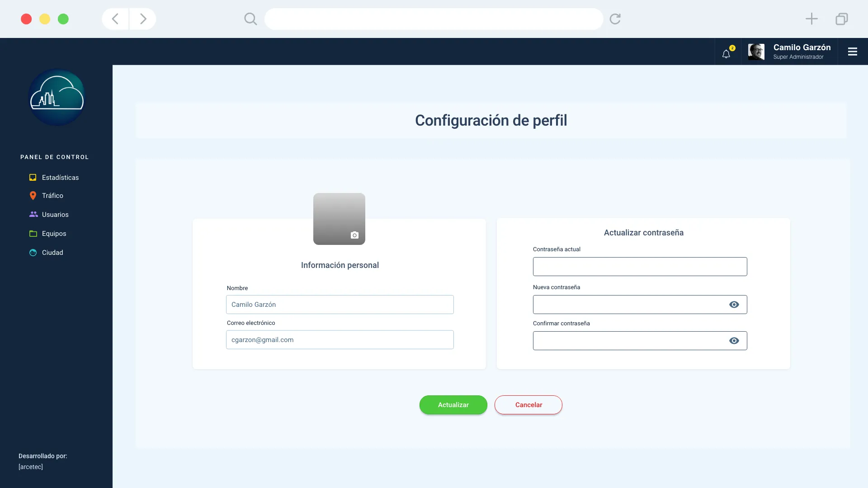868x488 pixels.
Task: Open a new tab with plus icon
Action: pyautogui.click(x=811, y=19)
